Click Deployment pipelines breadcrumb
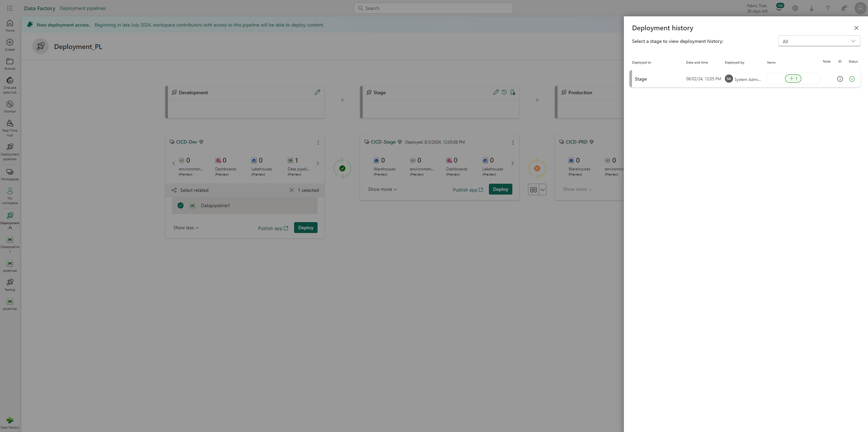The width and height of the screenshot is (868, 432). click(83, 8)
